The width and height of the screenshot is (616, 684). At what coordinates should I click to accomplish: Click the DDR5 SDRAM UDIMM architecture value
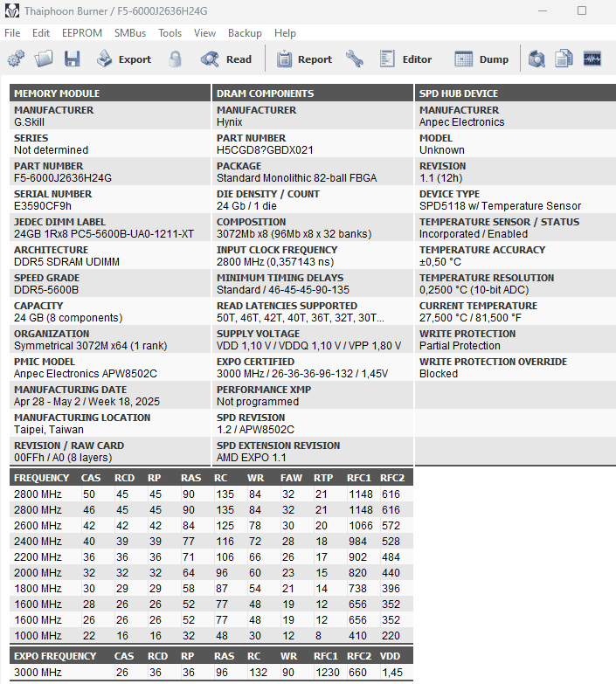click(x=66, y=262)
